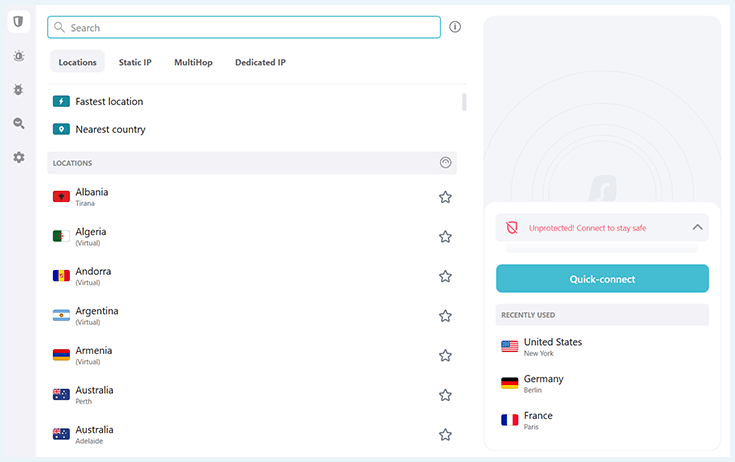Switch to the MultiHop tab

click(193, 62)
